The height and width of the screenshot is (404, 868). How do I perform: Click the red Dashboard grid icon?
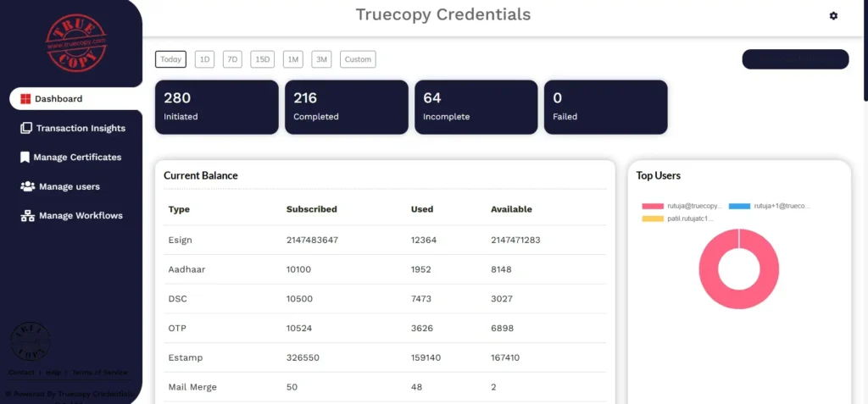coord(25,99)
